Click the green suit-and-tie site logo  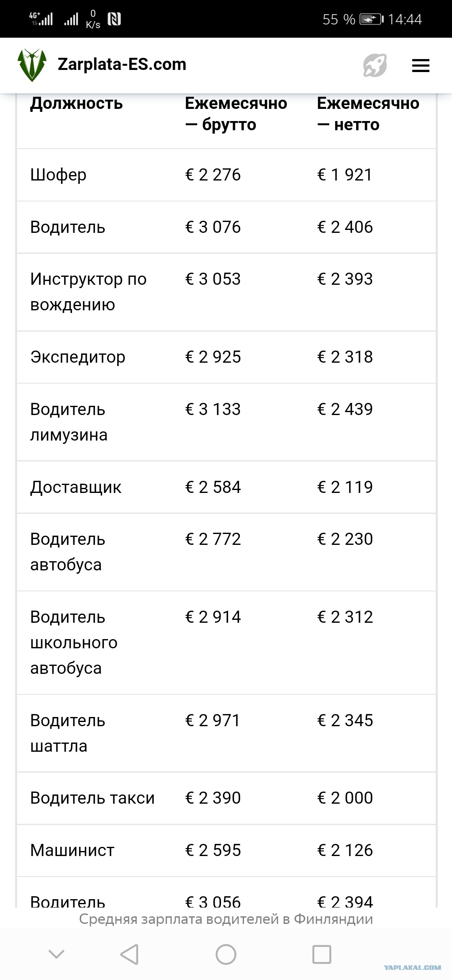[32, 65]
